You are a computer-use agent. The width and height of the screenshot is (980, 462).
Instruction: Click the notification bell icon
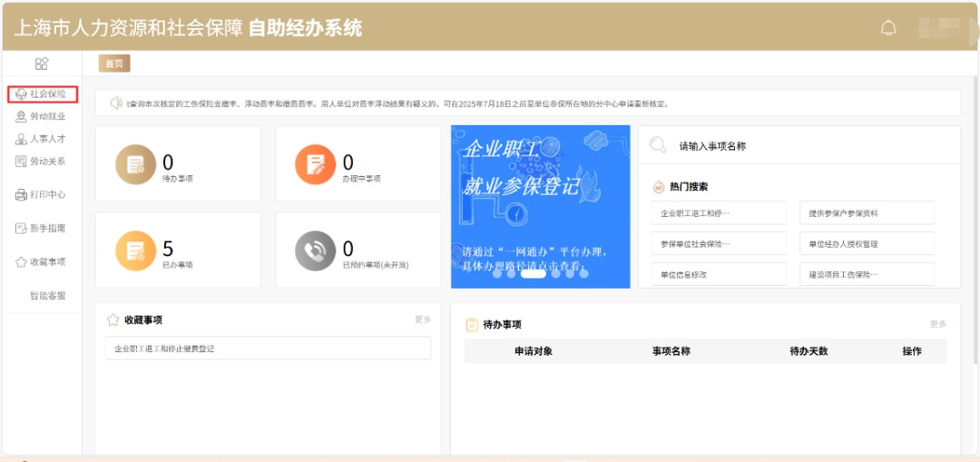click(x=888, y=28)
